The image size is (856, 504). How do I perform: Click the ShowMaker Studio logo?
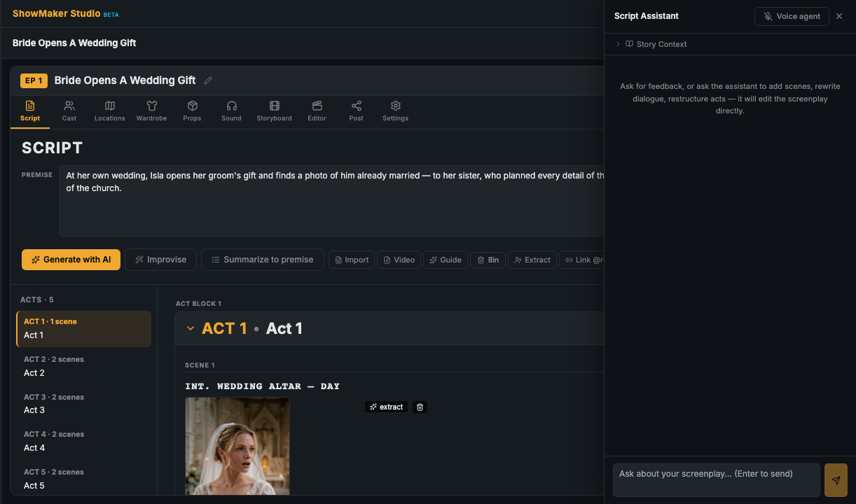click(56, 13)
